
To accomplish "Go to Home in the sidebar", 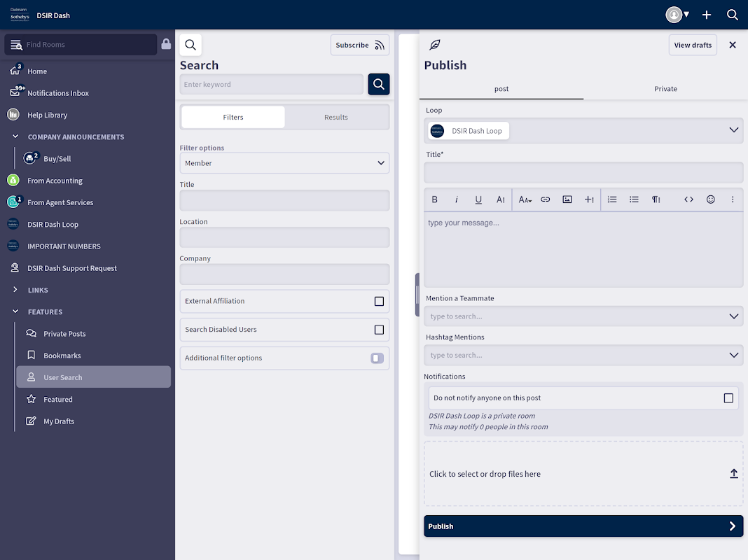I will (37, 71).
